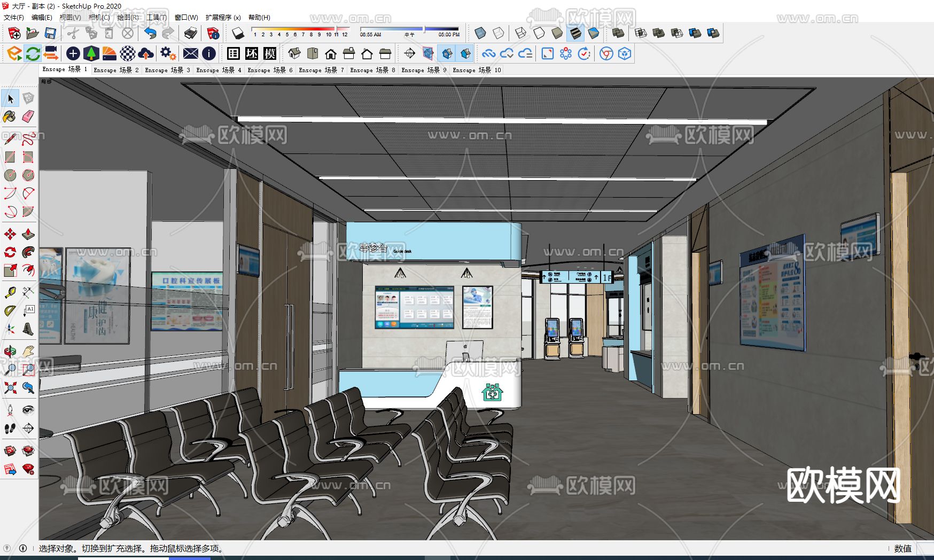The image size is (934, 560).
Task: Click the Zoom Extents tool
Action: (x=10, y=387)
